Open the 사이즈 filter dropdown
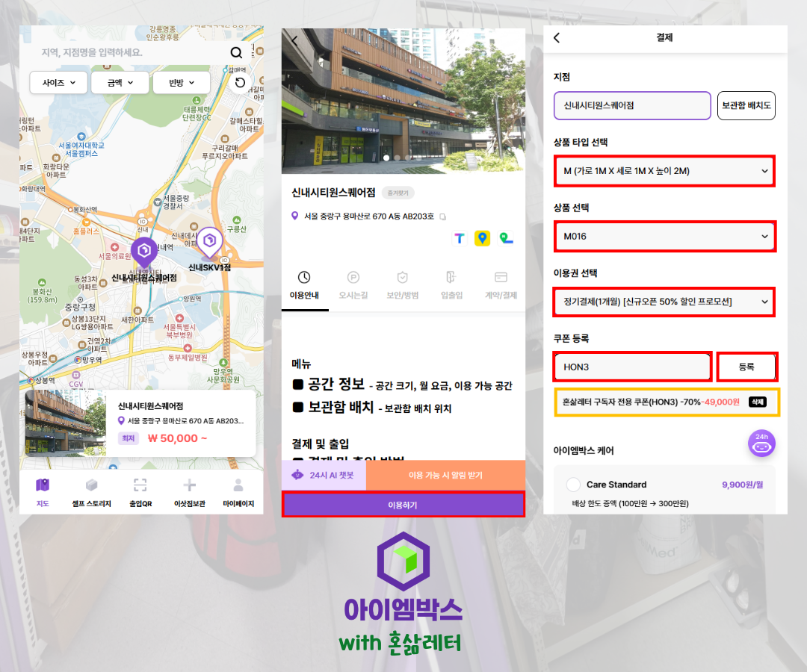The width and height of the screenshot is (807, 672). pos(59,82)
